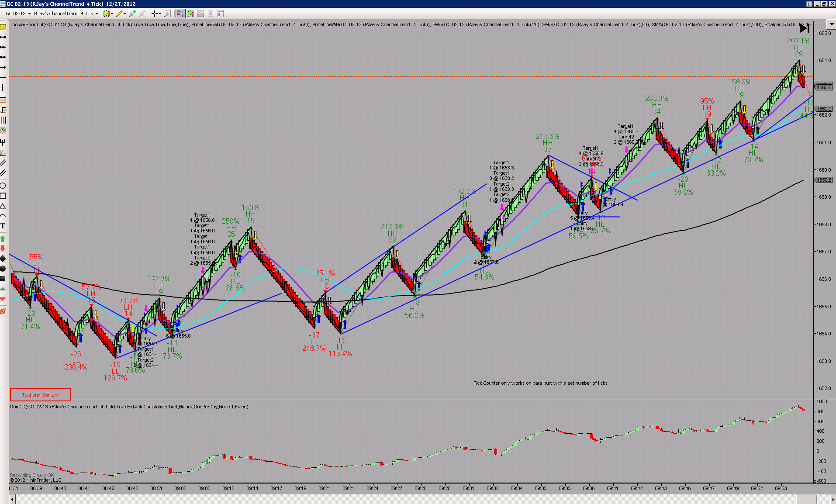Select the red Triangle Down marker
The image size is (836, 504).
pos(3,299)
